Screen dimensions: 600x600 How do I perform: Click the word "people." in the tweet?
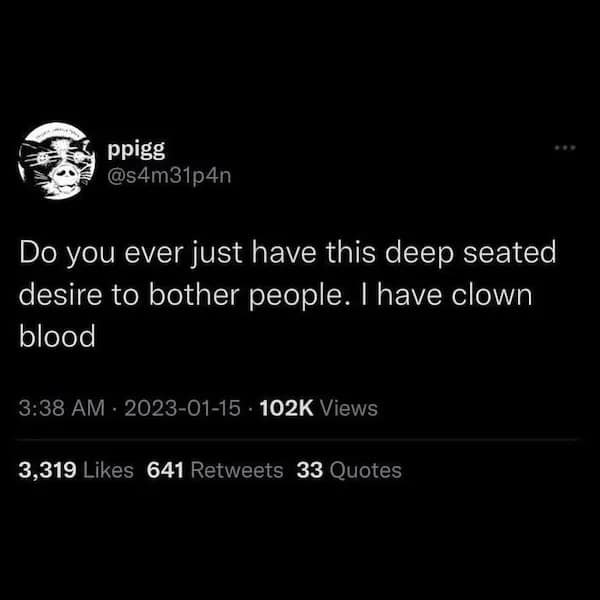point(295,296)
